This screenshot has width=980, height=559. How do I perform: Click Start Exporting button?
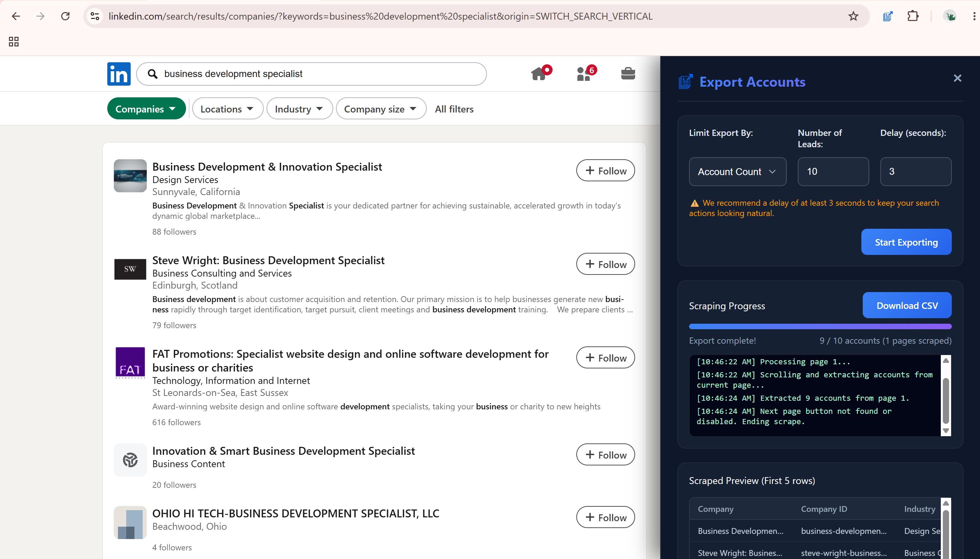click(906, 242)
